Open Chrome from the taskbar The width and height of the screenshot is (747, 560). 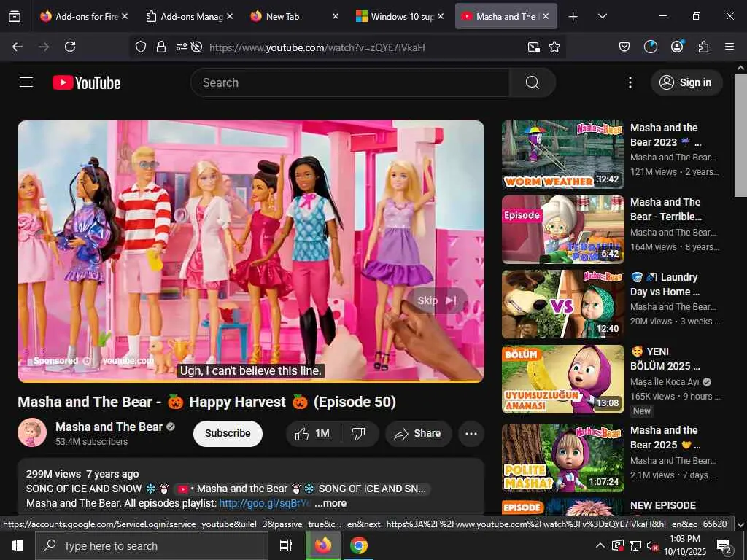(359, 545)
